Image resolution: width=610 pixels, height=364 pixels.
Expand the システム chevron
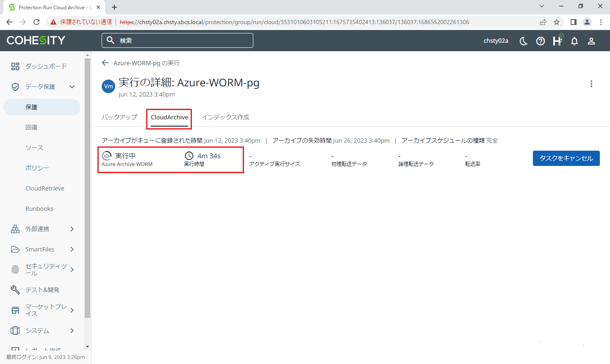pyautogui.click(x=72, y=331)
